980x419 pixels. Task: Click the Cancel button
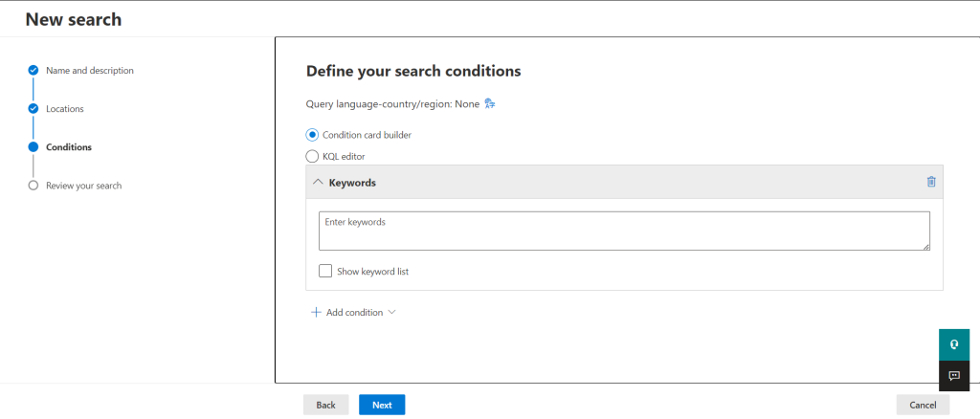923,405
